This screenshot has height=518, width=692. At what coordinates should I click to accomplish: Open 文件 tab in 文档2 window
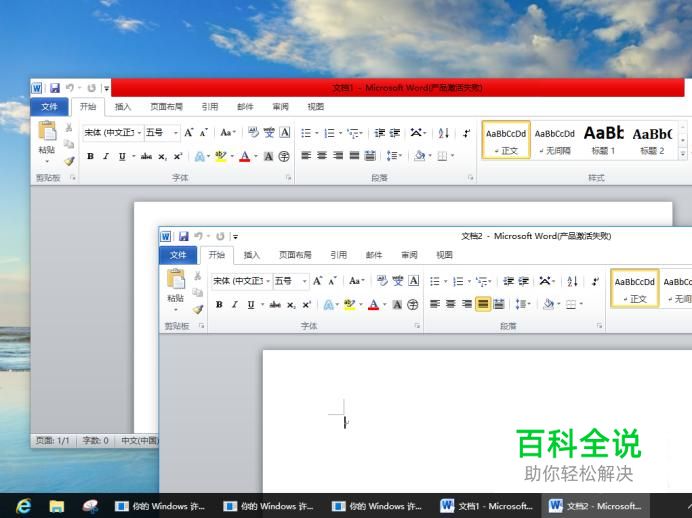[178, 255]
